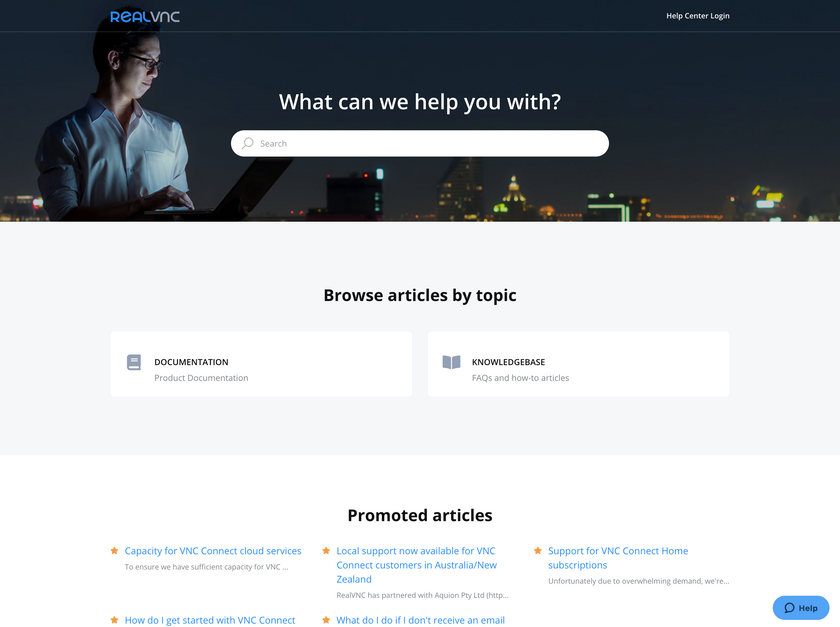Click the Documentation book icon

134,362
